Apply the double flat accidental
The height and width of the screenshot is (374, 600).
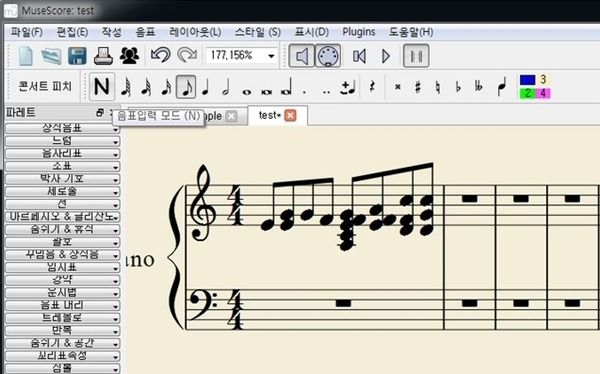478,87
